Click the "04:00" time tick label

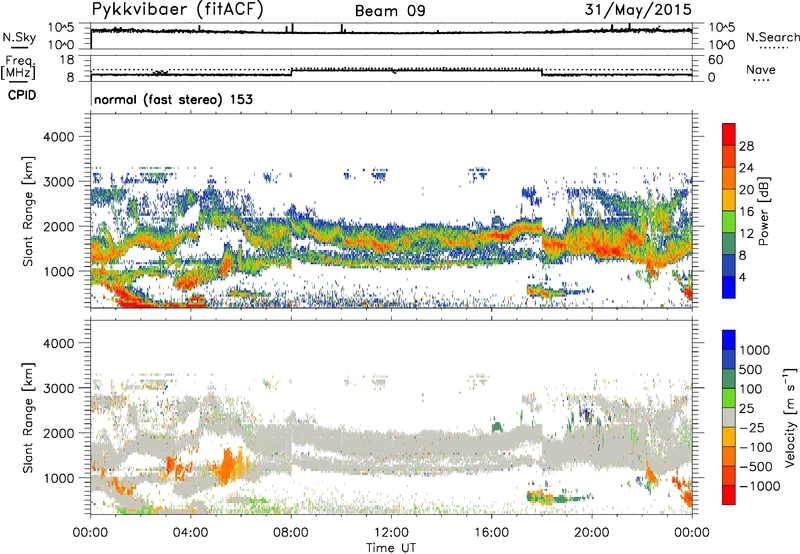(x=190, y=533)
